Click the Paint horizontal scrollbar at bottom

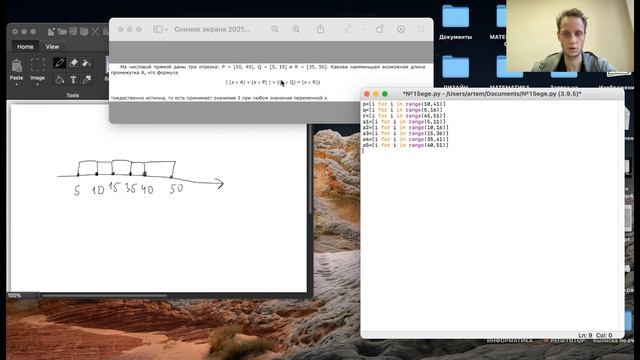pyautogui.click(x=104, y=296)
